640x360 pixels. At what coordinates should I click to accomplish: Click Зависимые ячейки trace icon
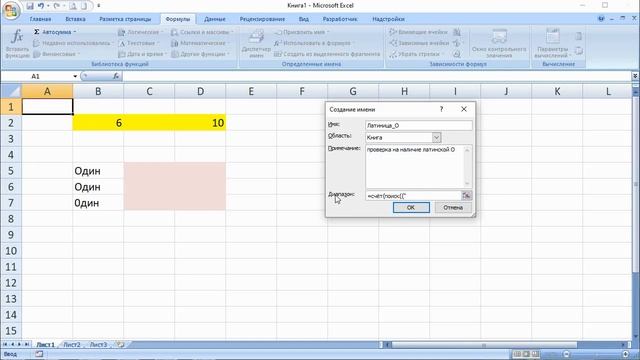393,43
